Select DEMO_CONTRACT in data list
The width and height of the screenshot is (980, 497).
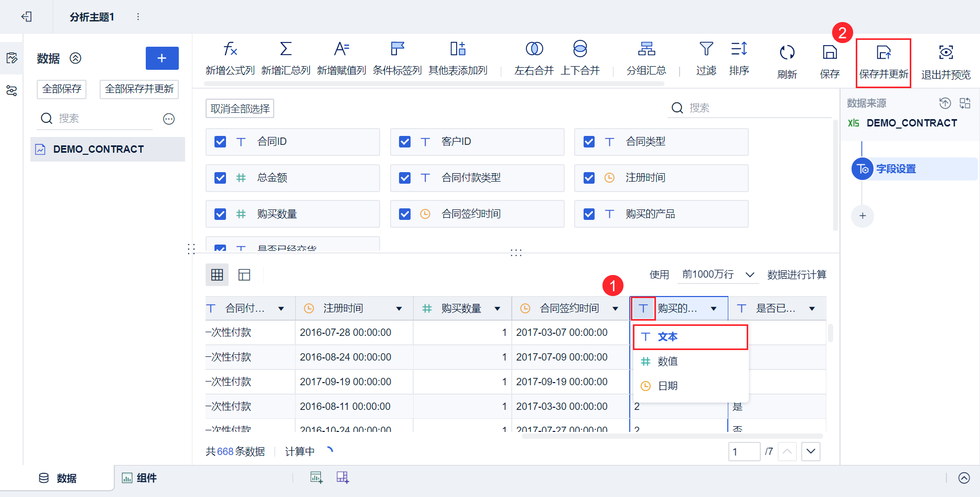107,150
